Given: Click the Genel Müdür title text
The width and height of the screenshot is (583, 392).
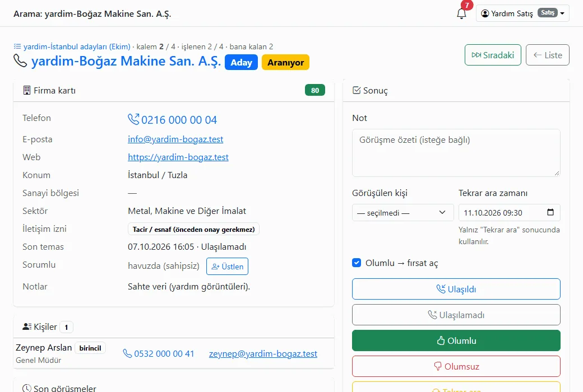Looking at the screenshot, I should (x=38, y=360).
